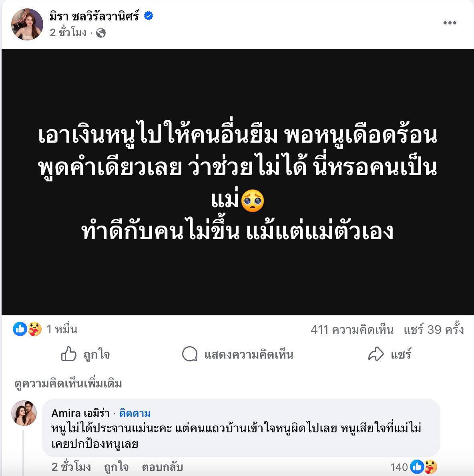Follow Amira via the ติดตาม link
Viewport: 474px width, 476px height.
135,413
